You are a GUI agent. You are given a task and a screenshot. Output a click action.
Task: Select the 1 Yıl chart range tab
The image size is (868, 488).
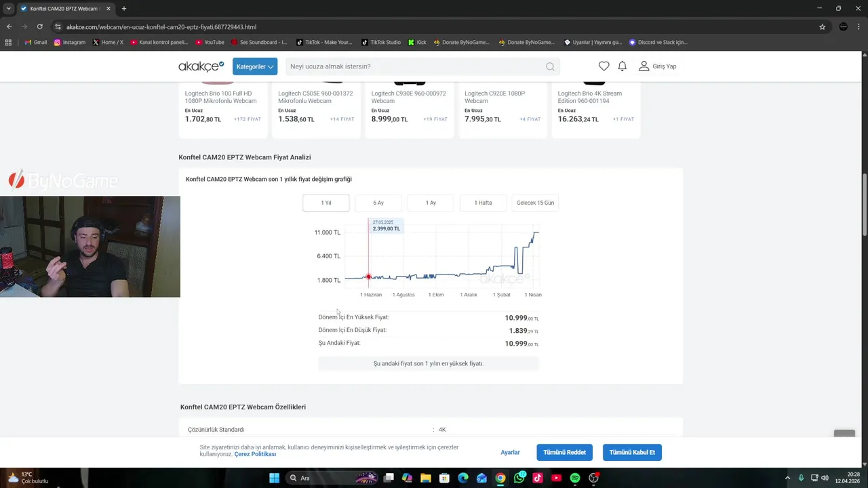[x=326, y=203]
